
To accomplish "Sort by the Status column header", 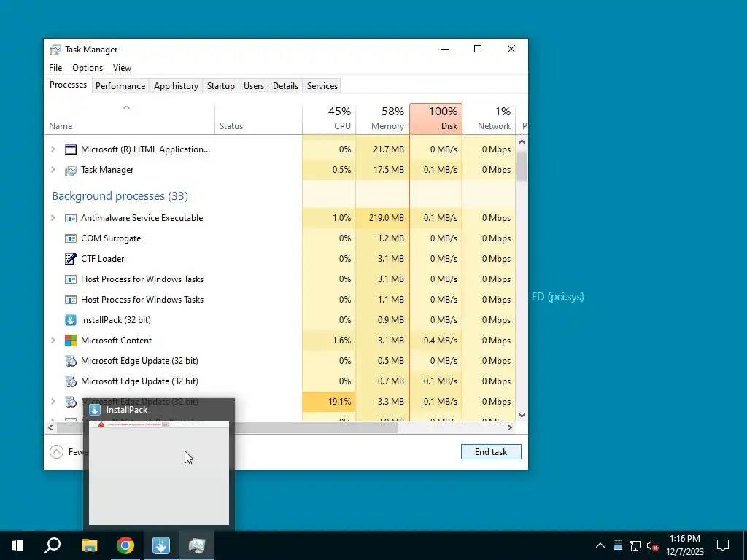I will [x=258, y=119].
